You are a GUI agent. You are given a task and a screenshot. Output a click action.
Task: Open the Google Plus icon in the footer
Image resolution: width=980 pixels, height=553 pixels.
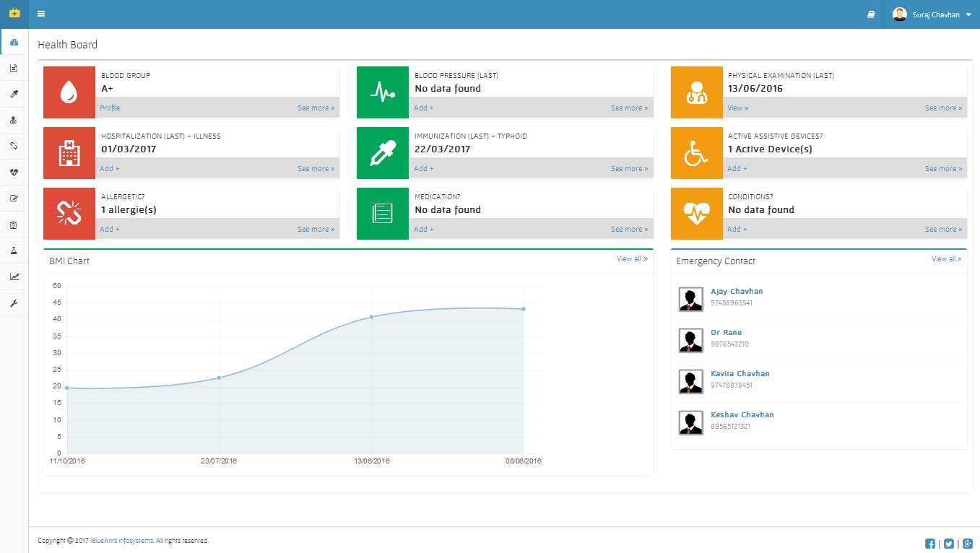pyautogui.click(x=968, y=544)
